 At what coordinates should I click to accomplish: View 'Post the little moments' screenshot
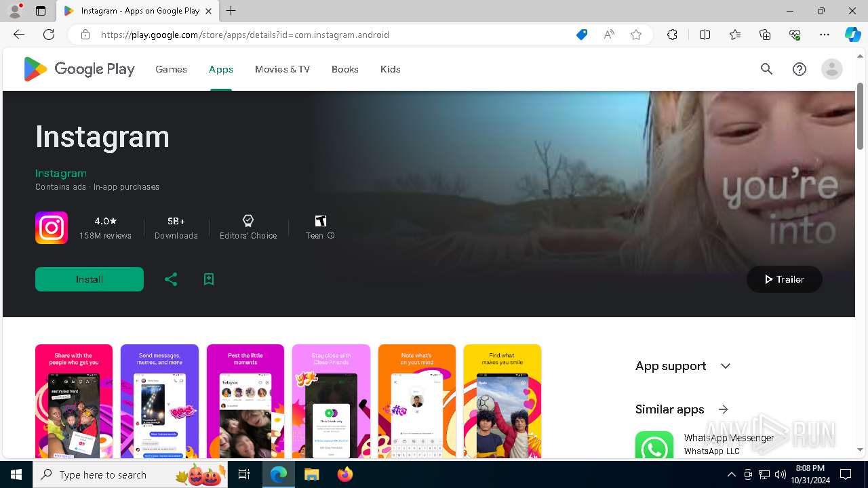click(x=245, y=401)
